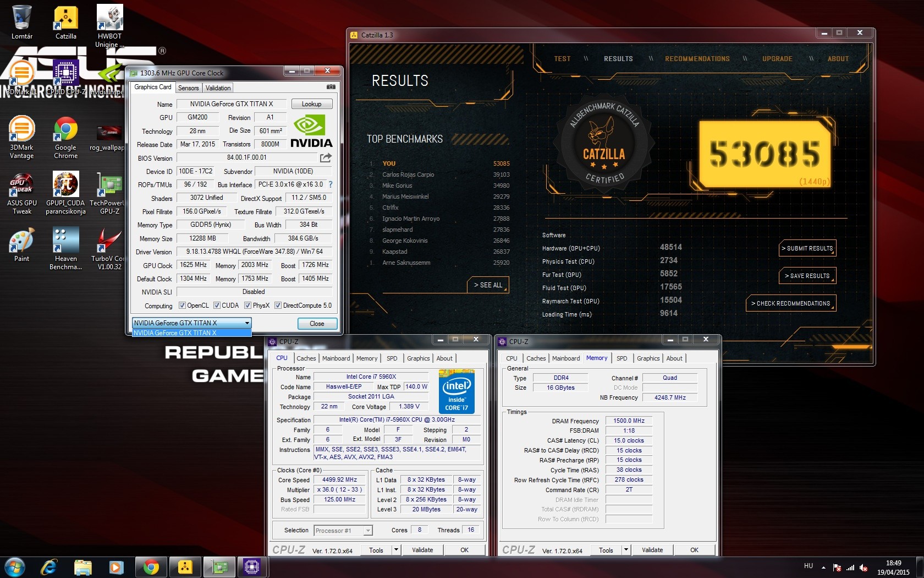
Task: Click the network icon in the system tray
Action: (x=850, y=568)
